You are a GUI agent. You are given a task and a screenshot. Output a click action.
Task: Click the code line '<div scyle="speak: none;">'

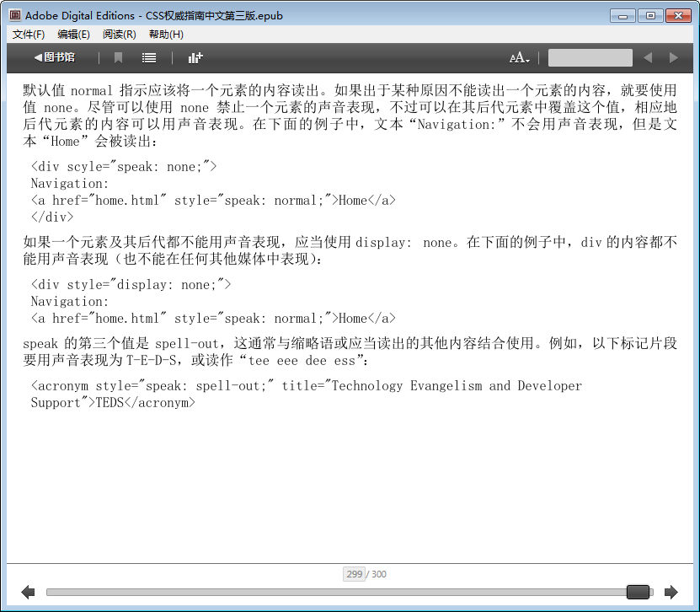[124, 167]
